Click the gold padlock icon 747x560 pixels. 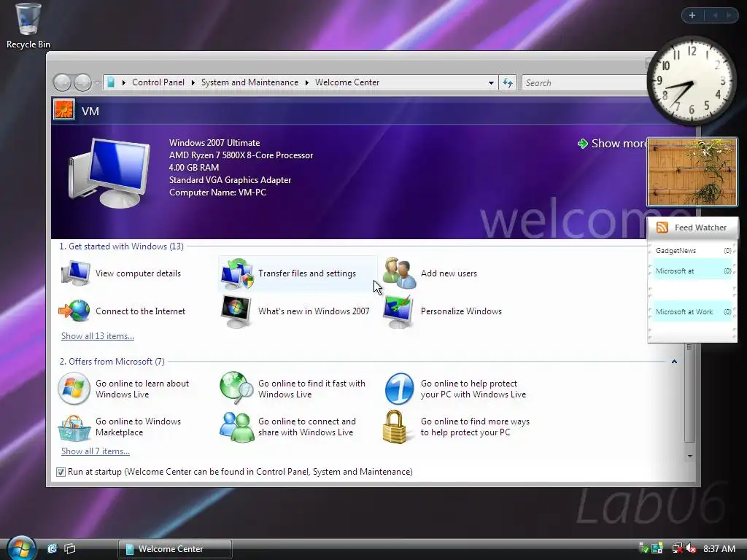395,427
